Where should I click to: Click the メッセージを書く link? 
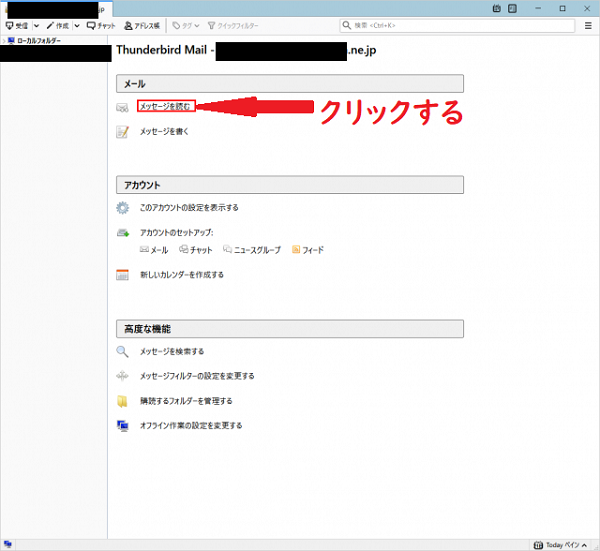(x=165, y=131)
